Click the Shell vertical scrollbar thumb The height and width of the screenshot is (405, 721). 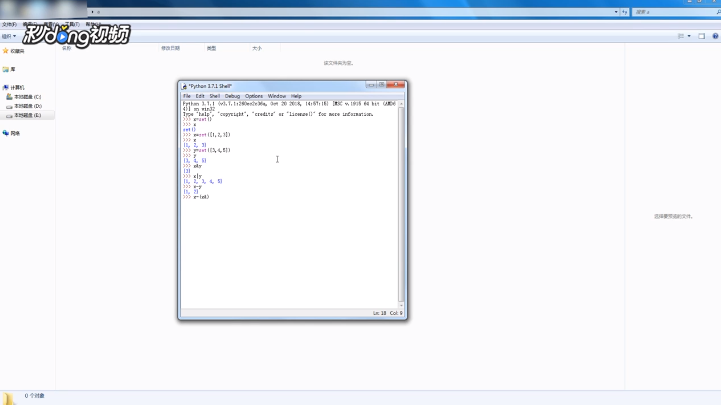point(401,204)
